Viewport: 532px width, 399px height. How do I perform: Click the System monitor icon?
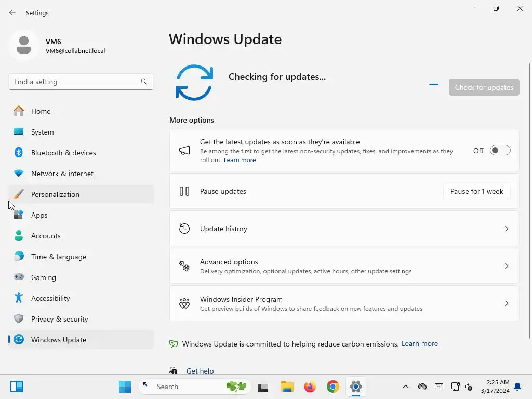coord(19,131)
